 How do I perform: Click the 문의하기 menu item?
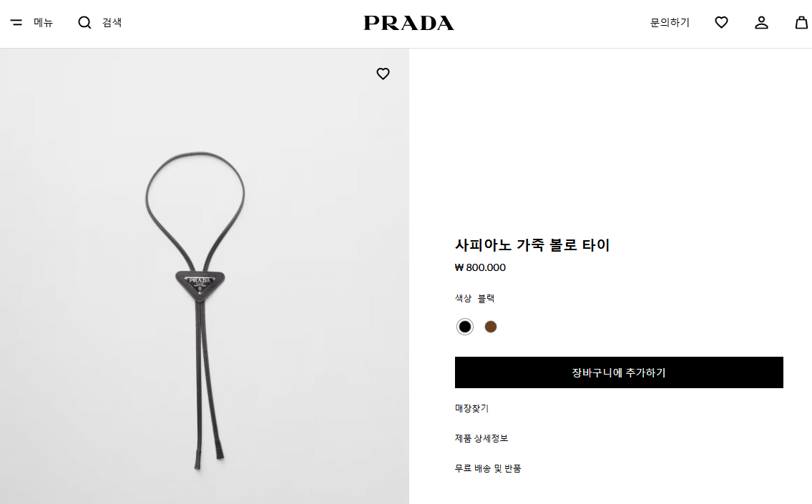click(x=670, y=22)
